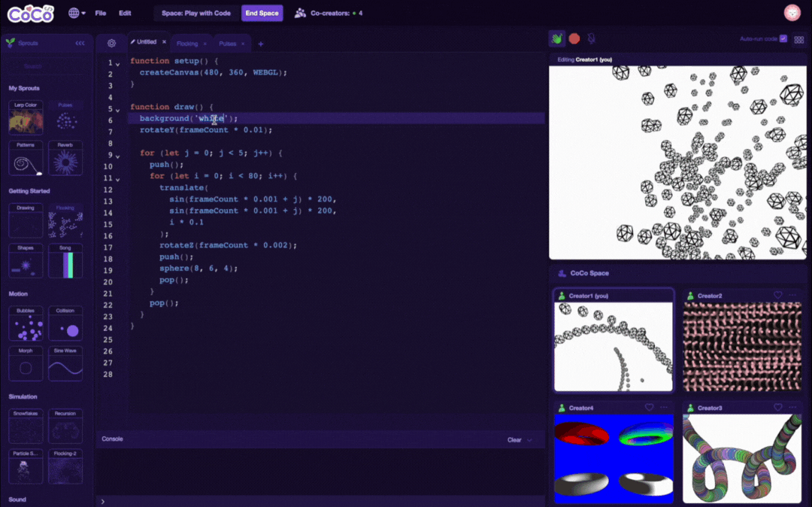Collapse the console with chevron
The height and width of the screenshot is (507, 812).
point(530,440)
